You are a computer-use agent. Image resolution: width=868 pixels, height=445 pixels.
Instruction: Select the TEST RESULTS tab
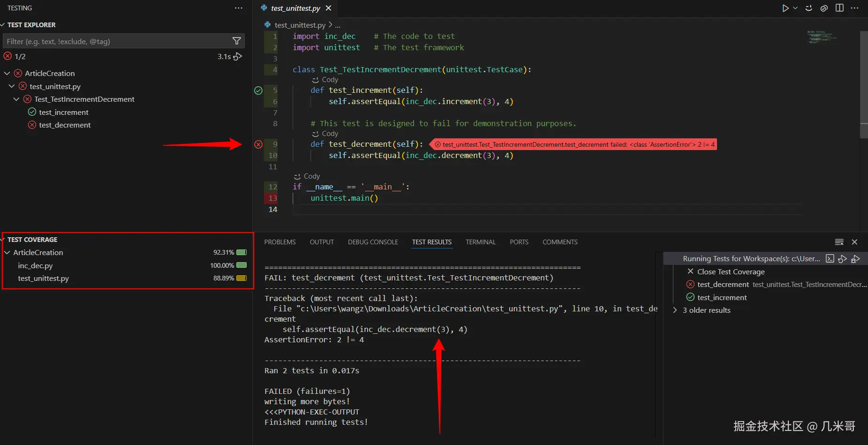[432, 242]
